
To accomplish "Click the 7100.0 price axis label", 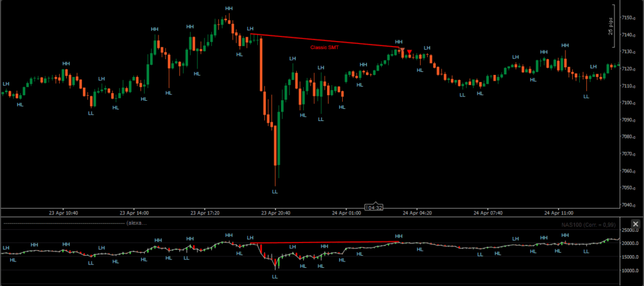I will (629, 103).
